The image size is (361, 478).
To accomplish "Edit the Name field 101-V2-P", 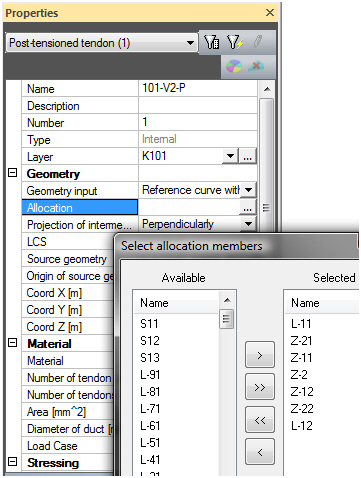I will 197,88.
